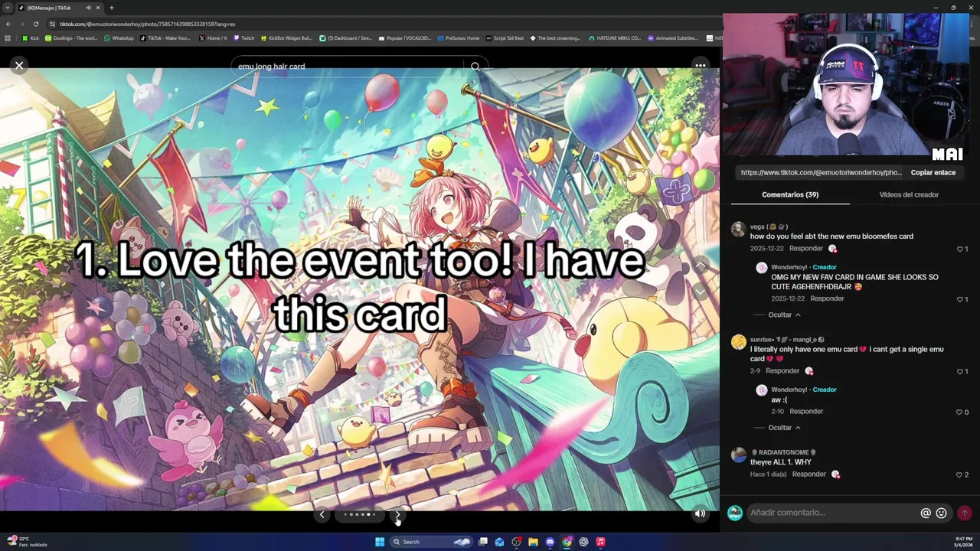
Task: Switch to the Videos del creador tab
Action: 909,194
